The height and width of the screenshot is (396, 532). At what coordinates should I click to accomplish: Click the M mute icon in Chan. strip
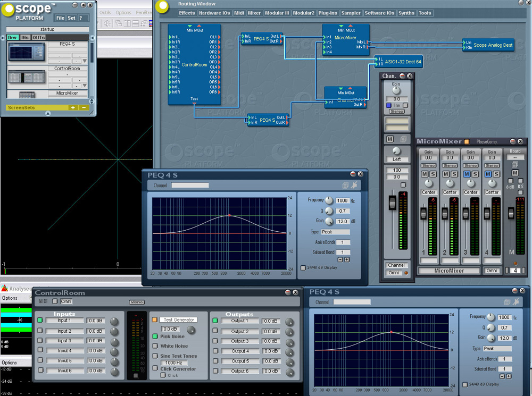[390, 139]
